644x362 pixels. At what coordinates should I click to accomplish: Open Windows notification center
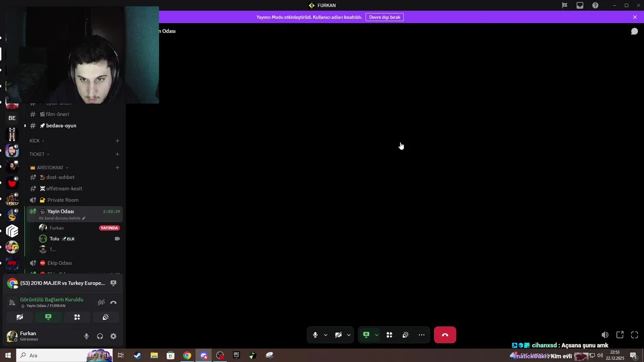634,355
